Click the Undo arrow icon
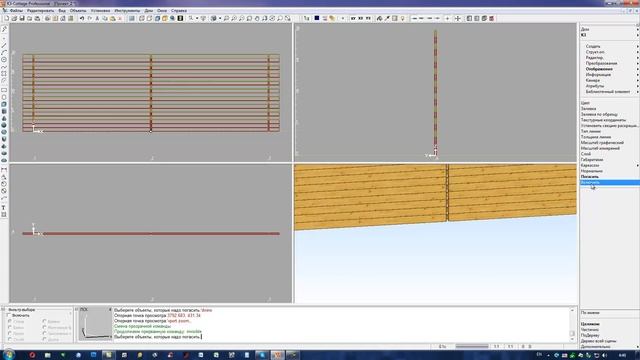The image size is (640, 360). (82, 18)
